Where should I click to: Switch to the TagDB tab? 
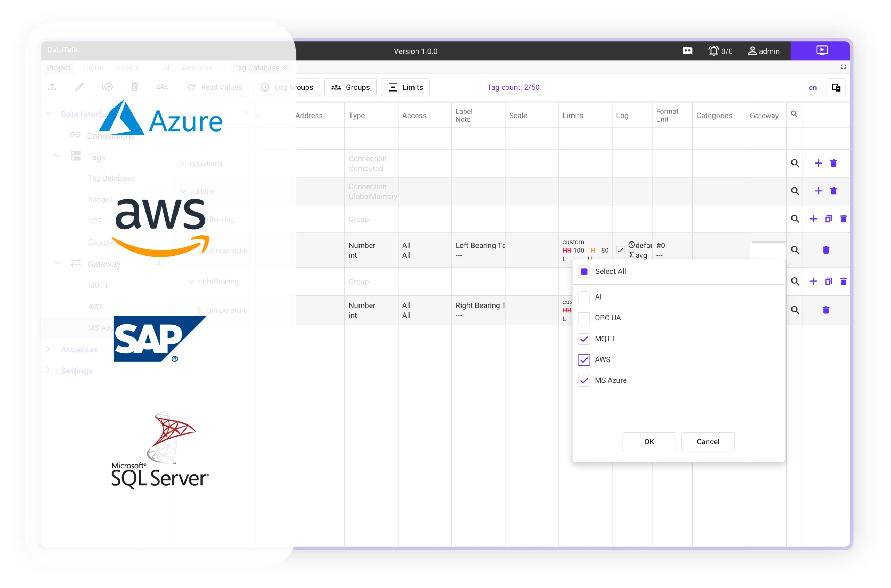point(93,68)
